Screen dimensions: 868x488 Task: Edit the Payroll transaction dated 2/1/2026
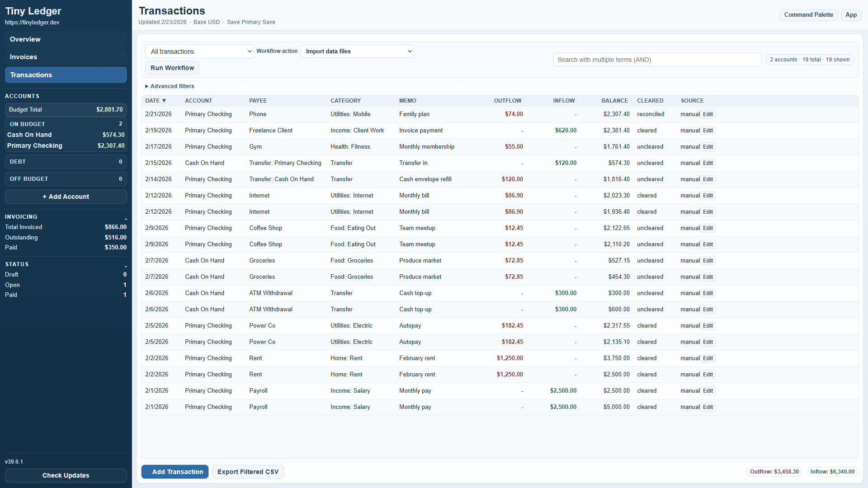708,390
